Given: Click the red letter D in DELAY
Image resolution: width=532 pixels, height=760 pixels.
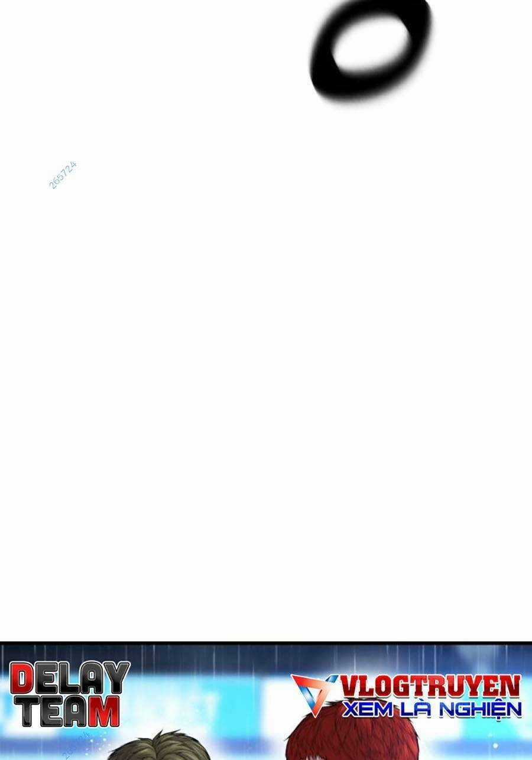Looking at the screenshot, I should pyautogui.click(x=24, y=678).
